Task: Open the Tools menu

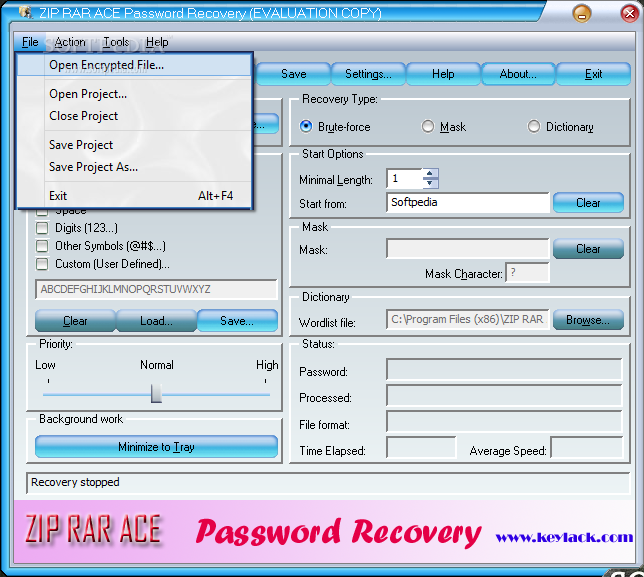Action: tap(116, 42)
